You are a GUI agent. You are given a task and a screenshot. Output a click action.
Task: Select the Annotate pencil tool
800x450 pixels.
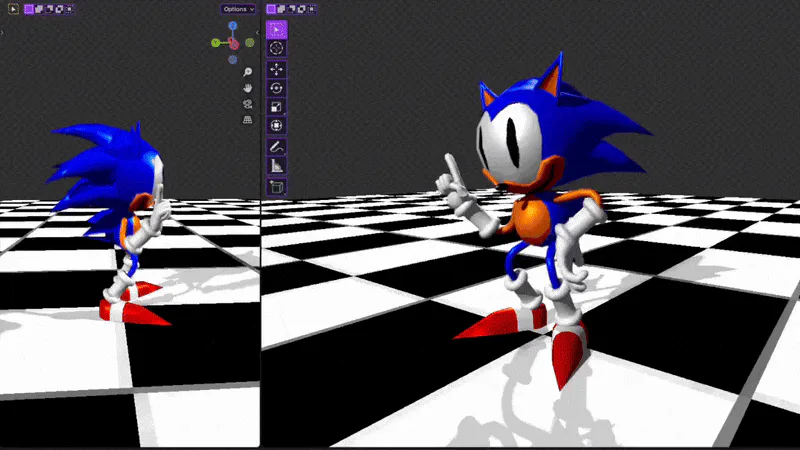tap(277, 147)
